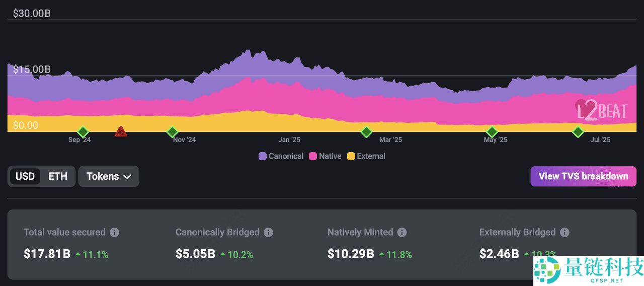The image size is (644, 286).
Task: Click green diamond marker before Jul '25
Action: (x=578, y=132)
